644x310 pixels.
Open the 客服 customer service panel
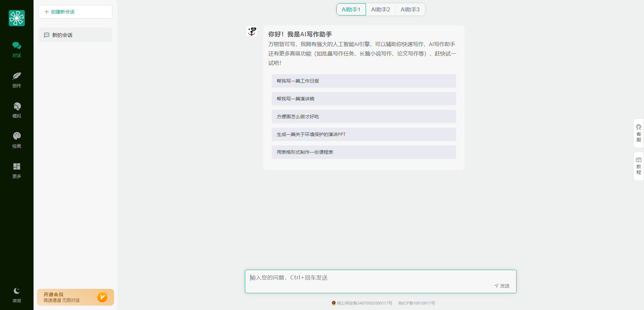point(638,133)
